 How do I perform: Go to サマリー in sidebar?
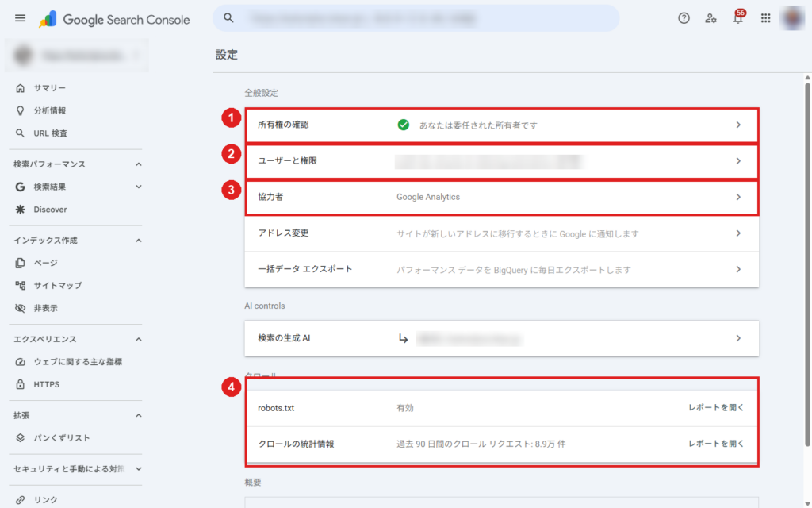coord(50,88)
